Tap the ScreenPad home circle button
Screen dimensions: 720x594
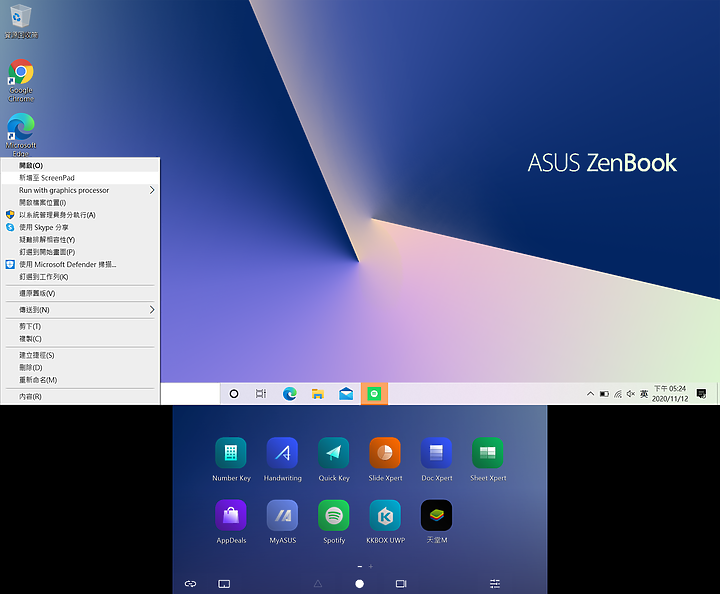pyautogui.click(x=360, y=583)
